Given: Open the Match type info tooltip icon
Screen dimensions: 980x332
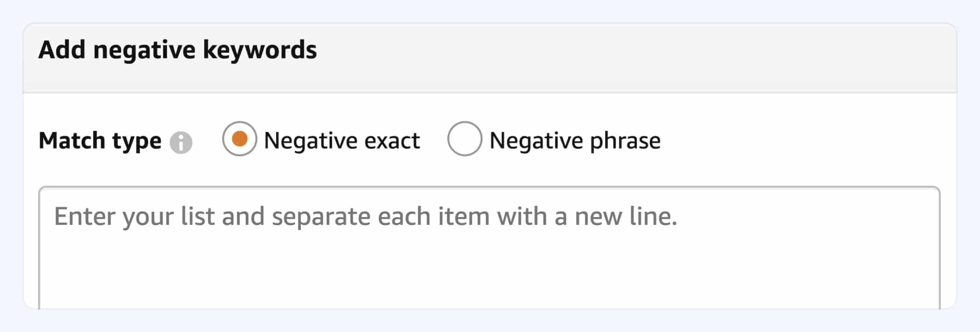Looking at the screenshot, I should click(x=181, y=142).
